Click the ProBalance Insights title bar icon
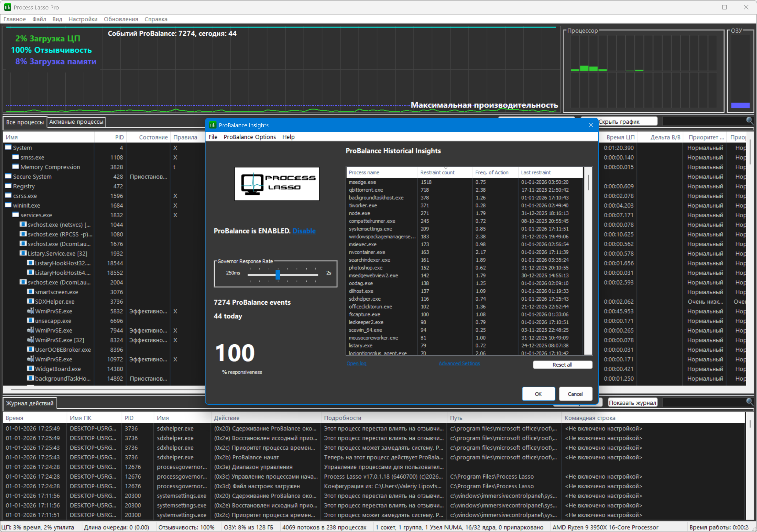The width and height of the screenshot is (757, 532). 213,125
